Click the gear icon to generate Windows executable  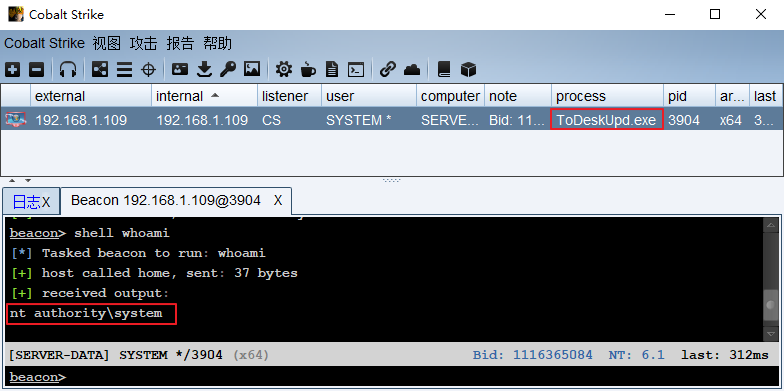point(284,70)
